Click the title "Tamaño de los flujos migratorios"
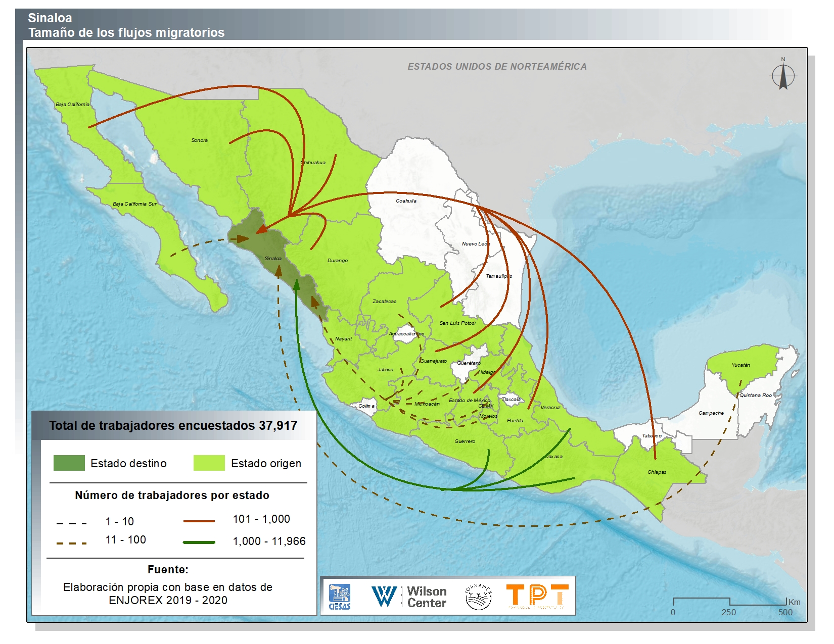834x644 pixels. [x=126, y=32]
